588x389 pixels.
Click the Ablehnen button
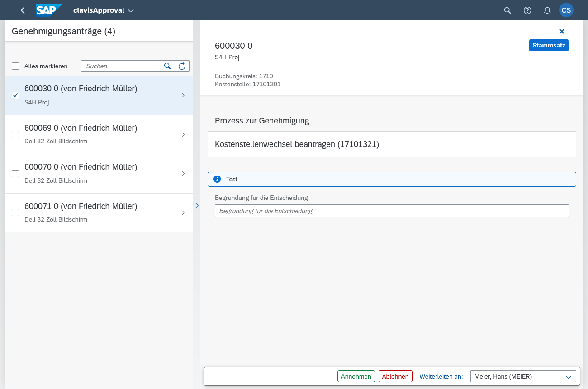tap(395, 376)
